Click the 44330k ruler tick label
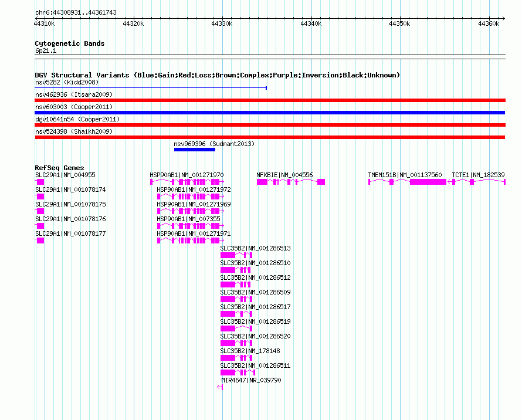The height and width of the screenshot is (420, 522). [222, 23]
